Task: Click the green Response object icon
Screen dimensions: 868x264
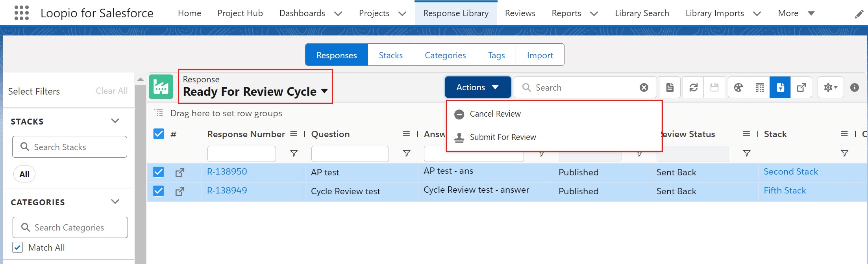Action: click(161, 87)
